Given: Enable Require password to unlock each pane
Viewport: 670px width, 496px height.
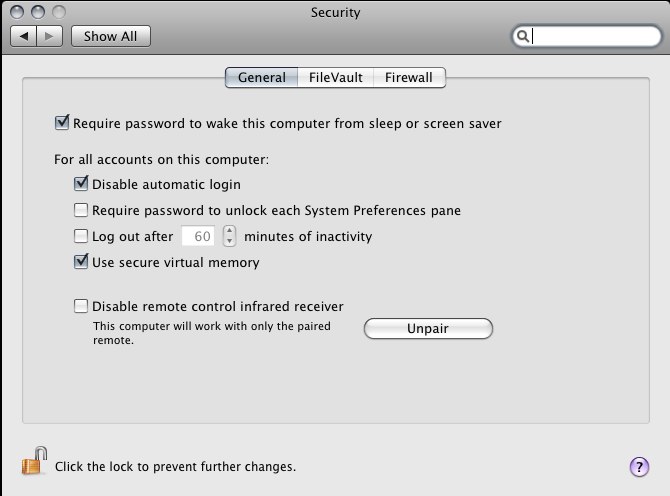Looking at the screenshot, I should (x=81, y=210).
